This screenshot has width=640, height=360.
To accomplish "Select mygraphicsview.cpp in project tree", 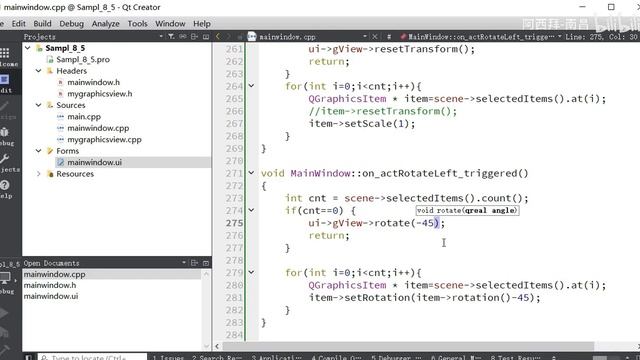I will 104,140.
